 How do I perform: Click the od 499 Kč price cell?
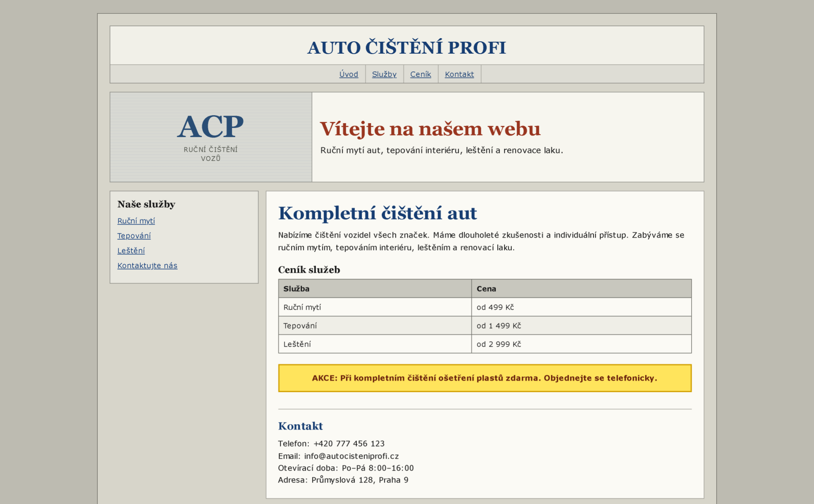[x=581, y=307]
